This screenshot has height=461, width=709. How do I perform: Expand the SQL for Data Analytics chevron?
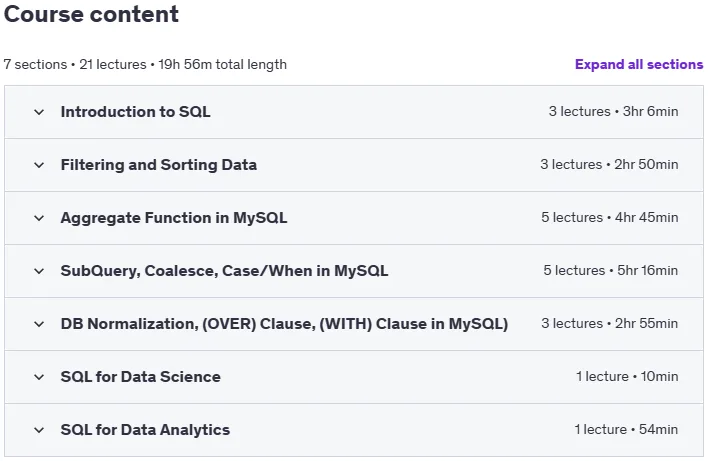coord(39,430)
